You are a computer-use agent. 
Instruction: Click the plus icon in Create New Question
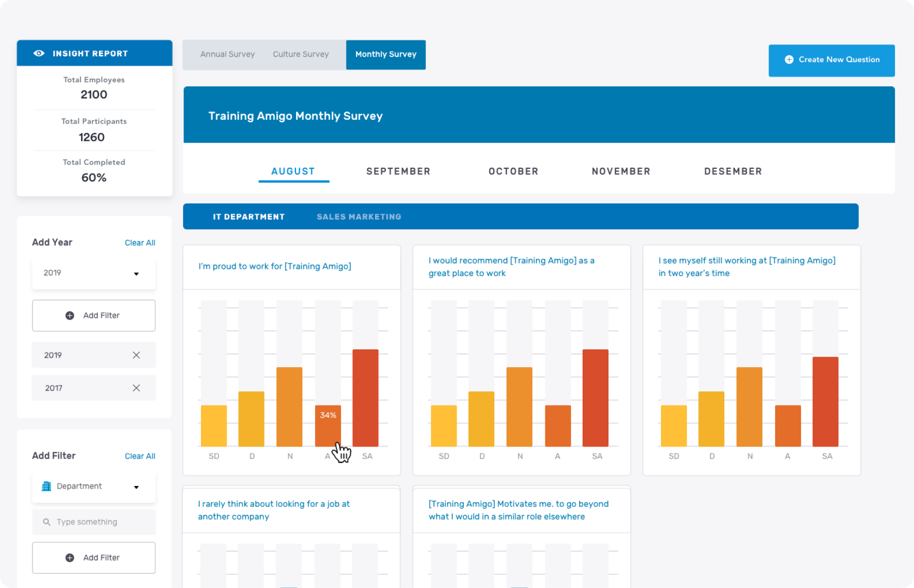point(789,59)
